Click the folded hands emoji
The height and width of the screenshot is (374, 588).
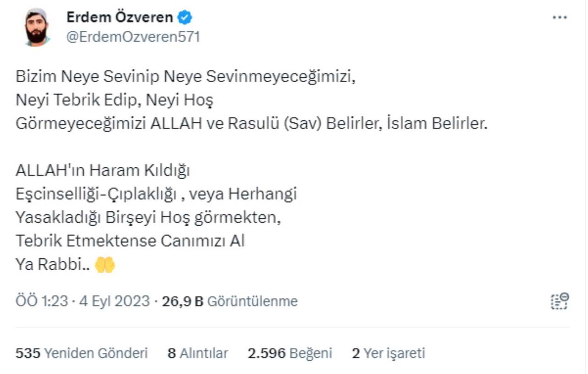click(105, 265)
